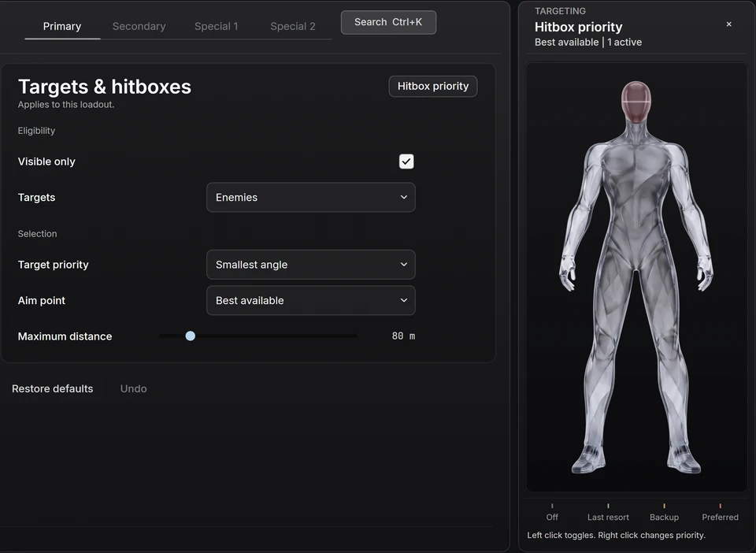Click the Targets & hitboxes heading
Screen dimensions: 756x553
(105, 87)
